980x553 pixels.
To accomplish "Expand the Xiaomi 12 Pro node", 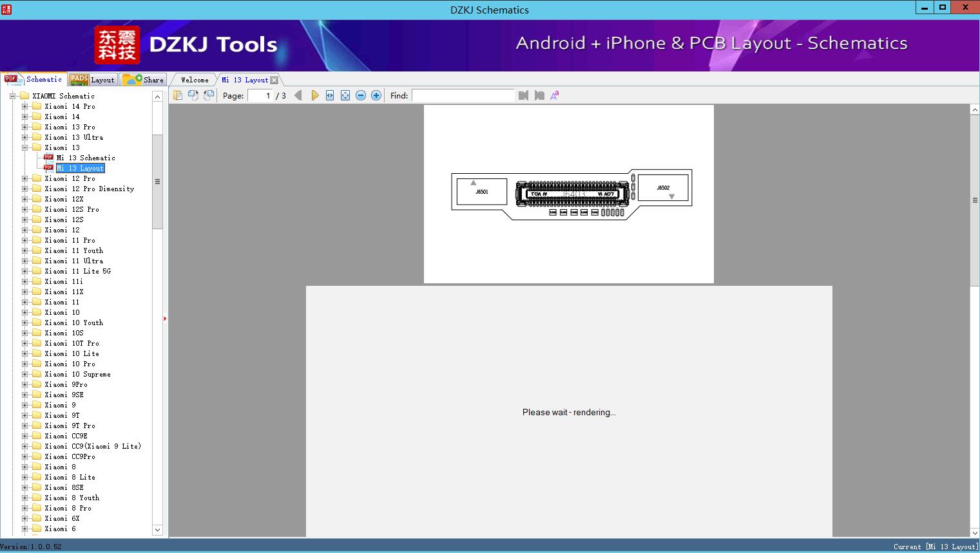I will (x=24, y=178).
